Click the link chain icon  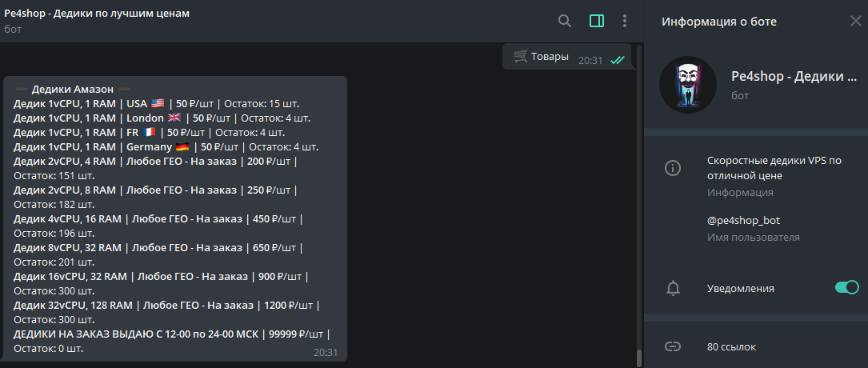(x=672, y=346)
